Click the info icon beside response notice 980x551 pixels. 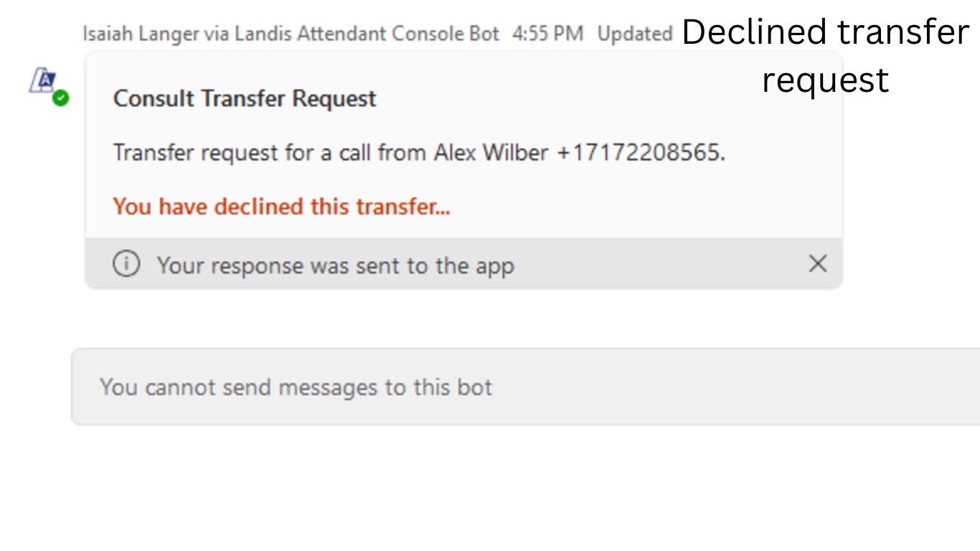(x=126, y=265)
